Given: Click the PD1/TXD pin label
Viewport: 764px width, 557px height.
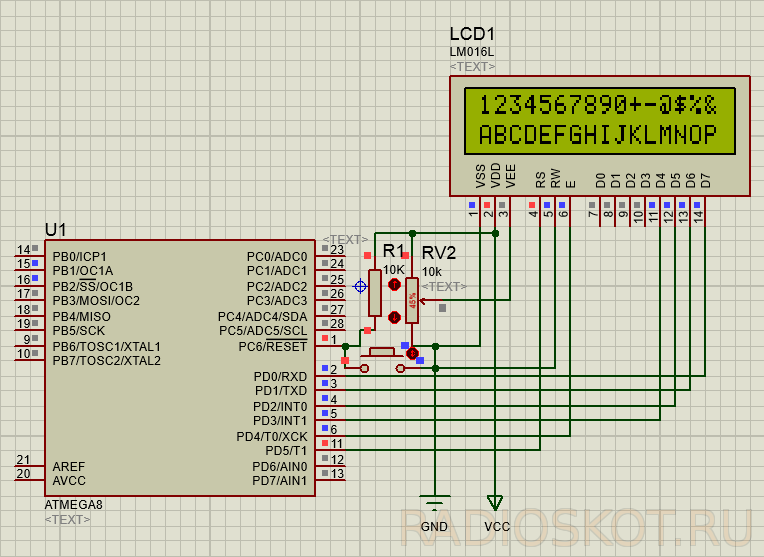Looking at the screenshot, I should pos(281,391).
